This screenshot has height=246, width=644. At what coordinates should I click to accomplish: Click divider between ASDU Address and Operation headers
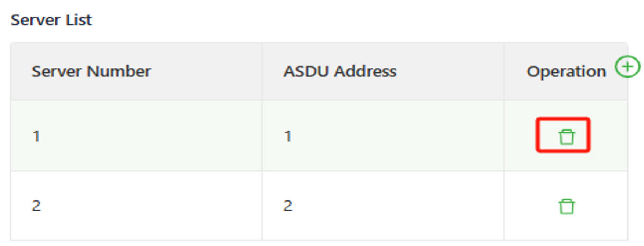[x=504, y=71]
